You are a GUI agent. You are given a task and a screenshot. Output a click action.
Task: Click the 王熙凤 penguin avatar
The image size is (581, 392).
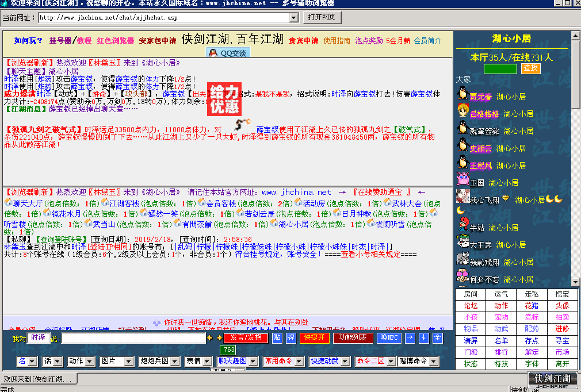[x=462, y=162]
